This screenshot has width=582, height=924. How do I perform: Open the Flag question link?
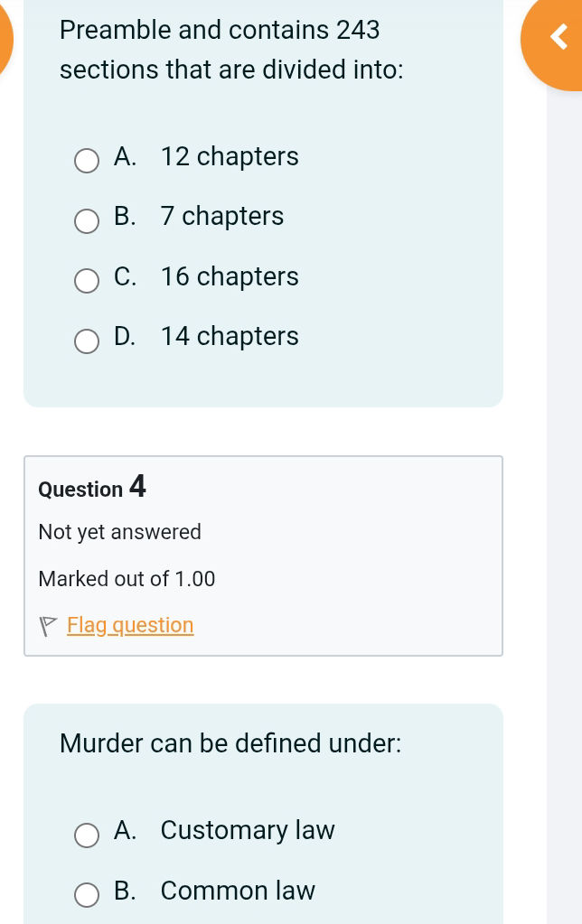[x=130, y=624]
